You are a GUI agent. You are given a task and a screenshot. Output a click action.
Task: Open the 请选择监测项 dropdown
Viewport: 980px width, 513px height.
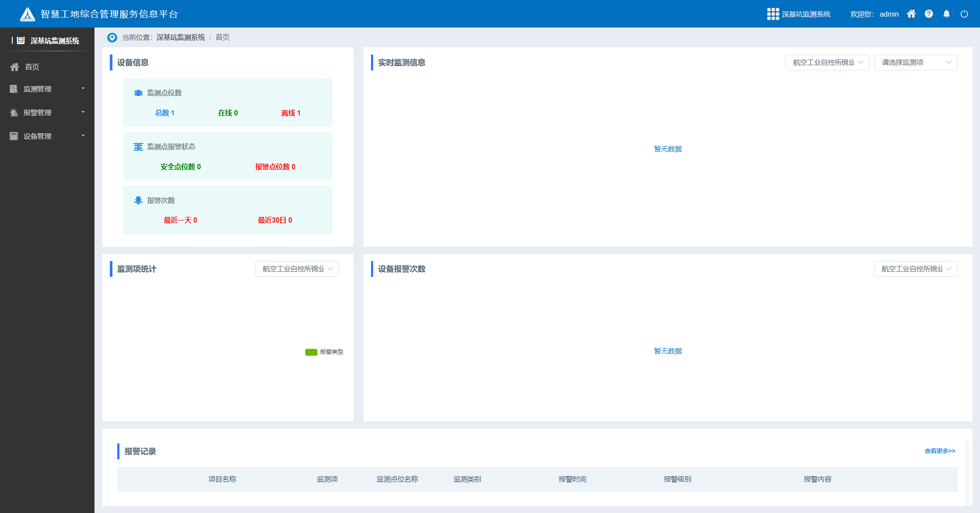pyautogui.click(x=915, y=63)
